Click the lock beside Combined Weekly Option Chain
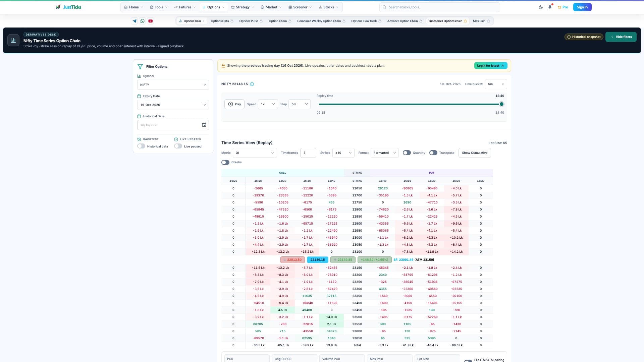Viewport: 644px width, 362px height. click(x=344, y=21)
